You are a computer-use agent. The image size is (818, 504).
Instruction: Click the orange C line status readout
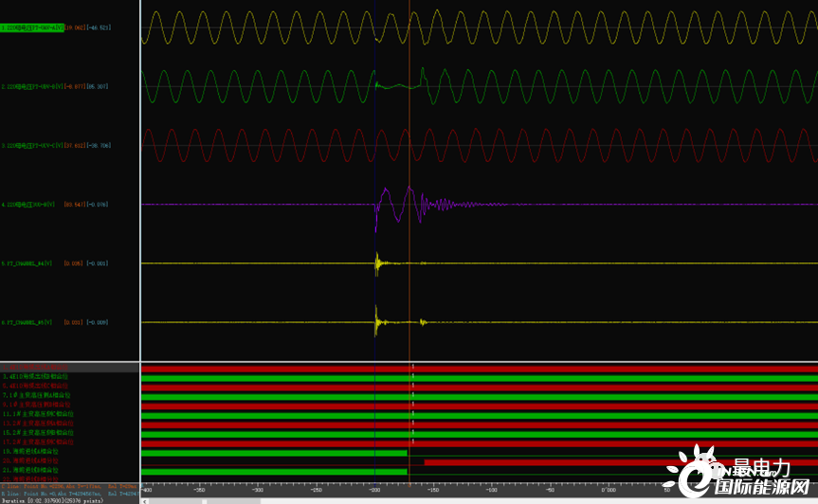click(69, 486)
